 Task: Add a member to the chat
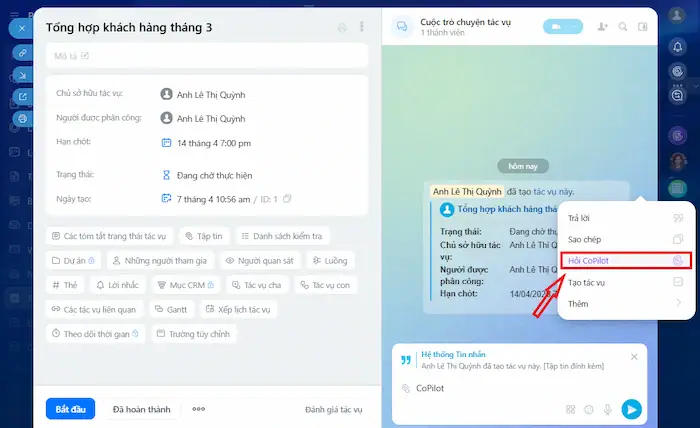tap(603, 27)
